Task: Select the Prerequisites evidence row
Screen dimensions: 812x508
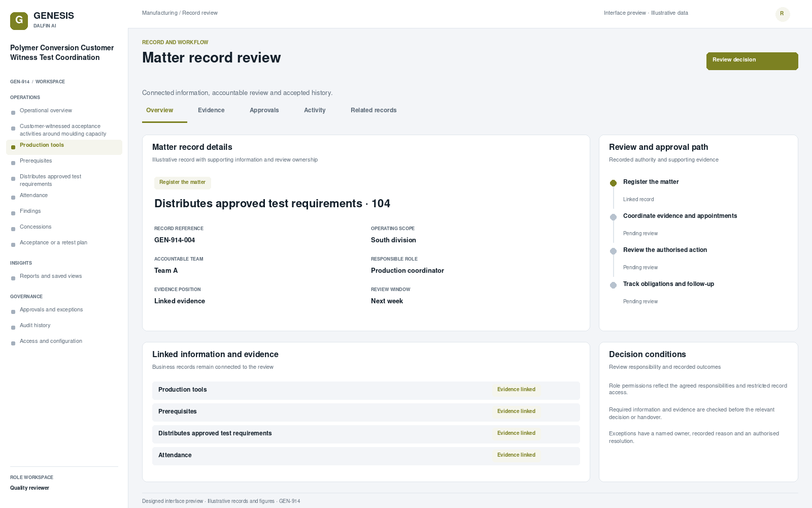Action: [366, 412]
